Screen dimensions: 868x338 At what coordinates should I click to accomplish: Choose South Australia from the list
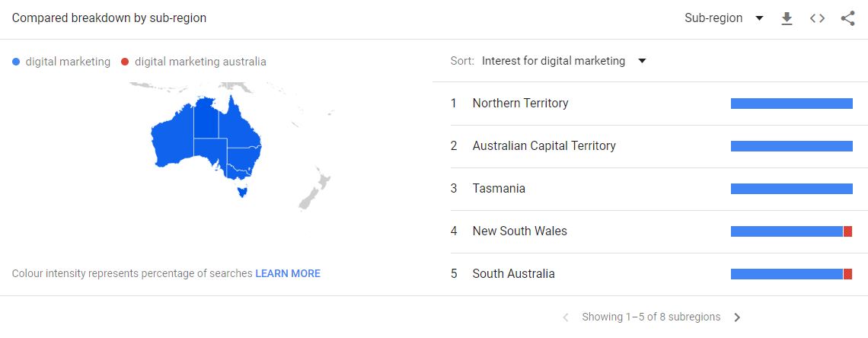pyautogui.click(x=652, y=274)
